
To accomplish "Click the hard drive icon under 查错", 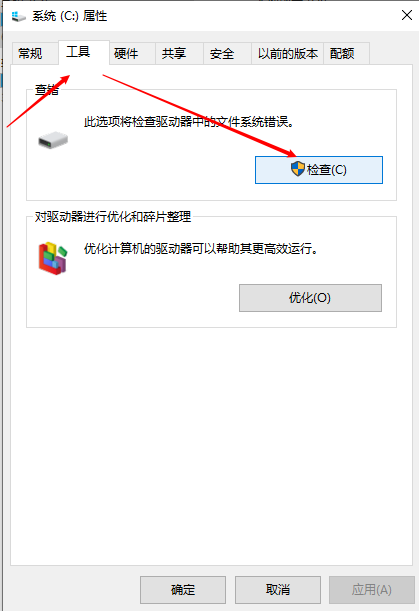I will pyautogui.click(x=53, y=140).
